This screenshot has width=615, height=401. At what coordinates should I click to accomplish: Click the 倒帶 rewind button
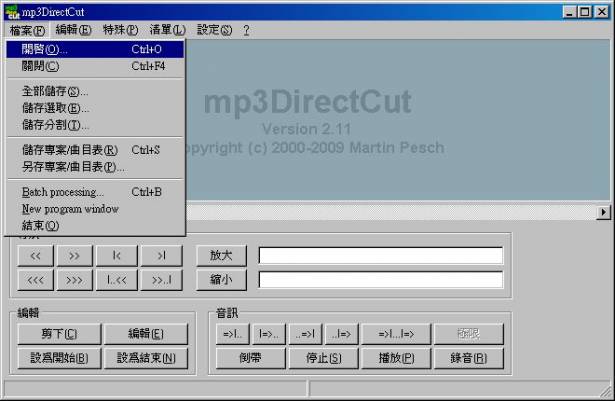pos(251,358)
